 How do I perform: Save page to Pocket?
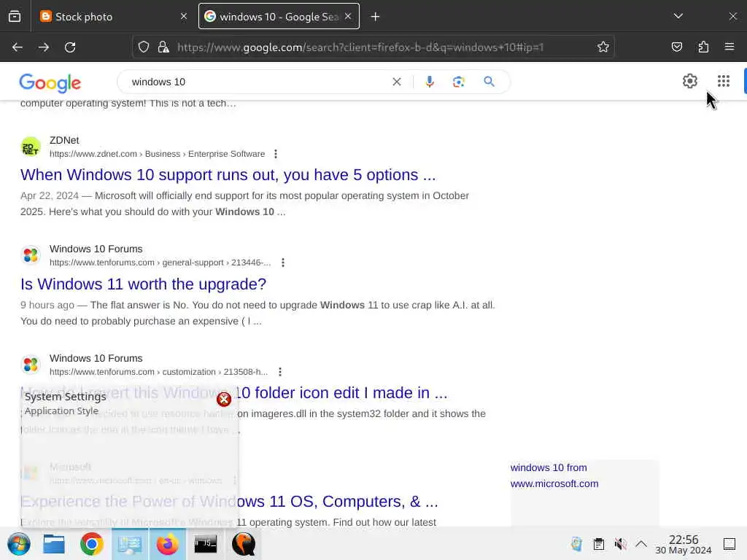tap(677, 47)
